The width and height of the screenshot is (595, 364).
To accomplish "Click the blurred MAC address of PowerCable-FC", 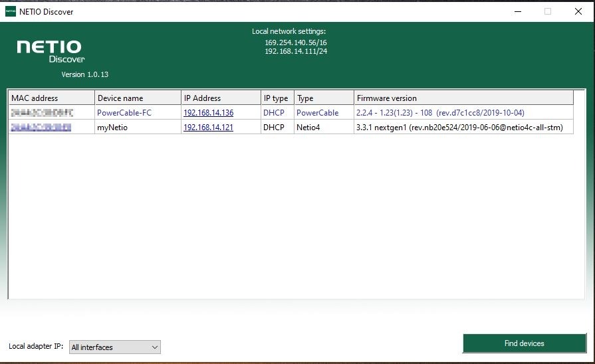I will point(42,113).
